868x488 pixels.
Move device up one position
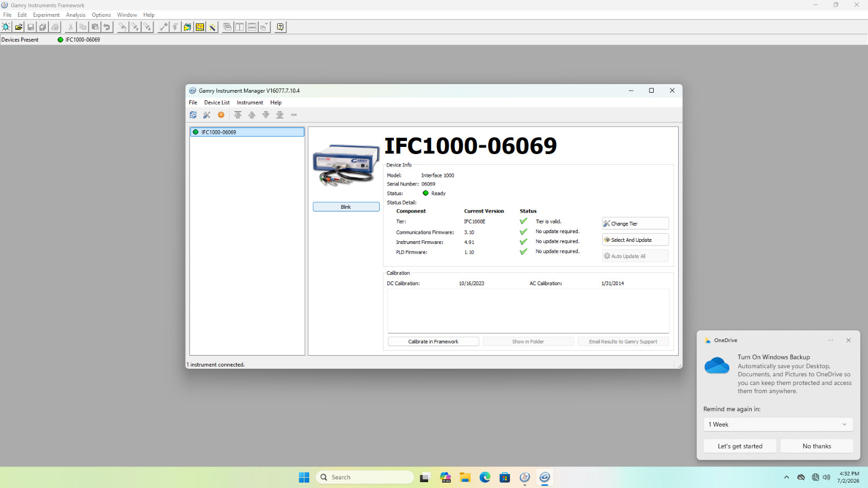pos(252,115)
